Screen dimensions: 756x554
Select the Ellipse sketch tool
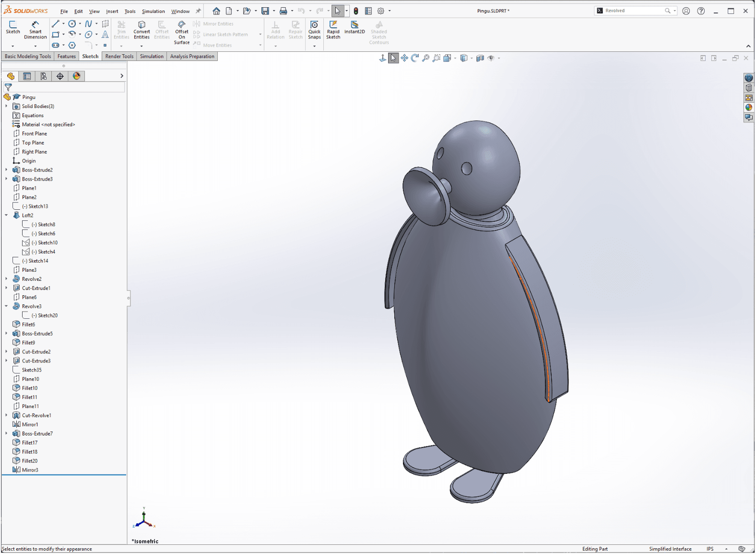[x=89, y=35]
